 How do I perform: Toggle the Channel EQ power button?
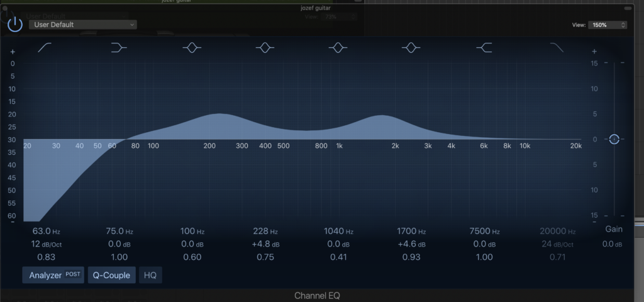[x=15, y=25]
